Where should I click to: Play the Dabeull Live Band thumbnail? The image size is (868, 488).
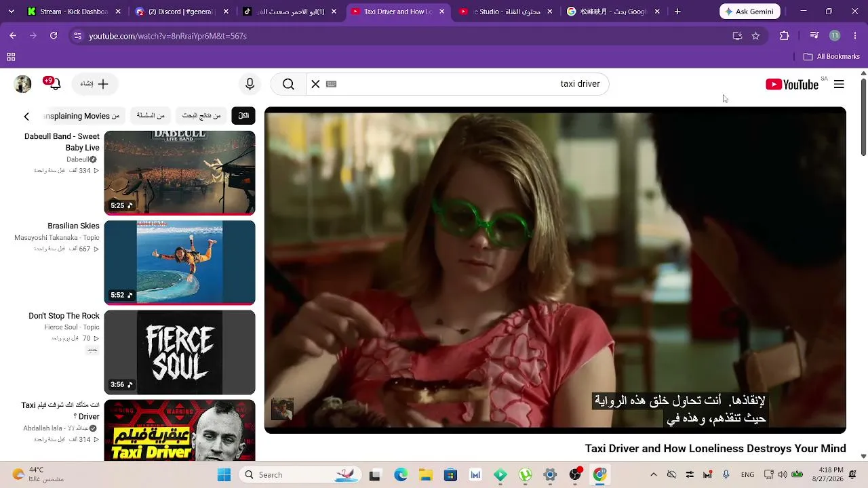tap(180, 173)
